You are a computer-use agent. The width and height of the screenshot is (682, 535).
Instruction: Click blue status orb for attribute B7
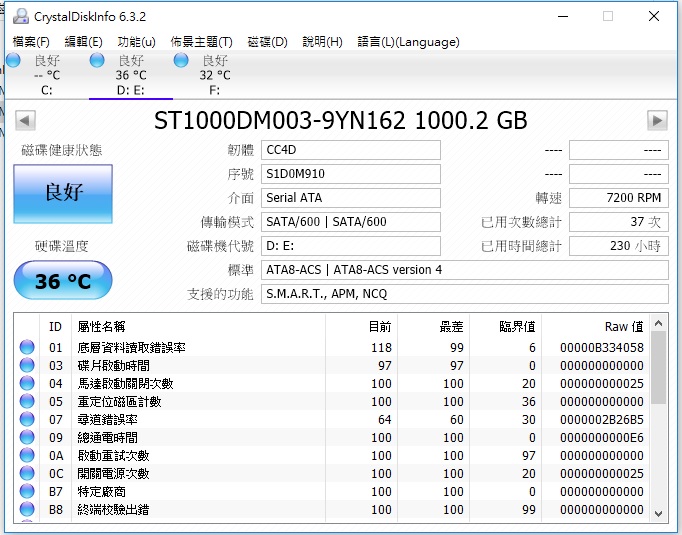pyautogui.click(x=27, y=491)
